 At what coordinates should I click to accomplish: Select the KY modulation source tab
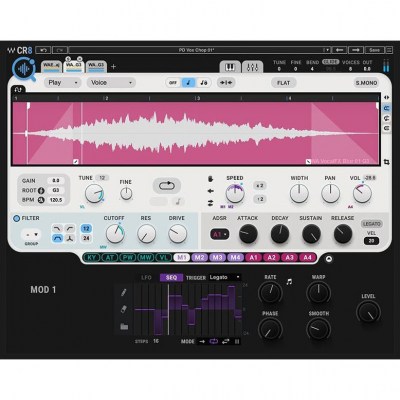tap(91, 257)
